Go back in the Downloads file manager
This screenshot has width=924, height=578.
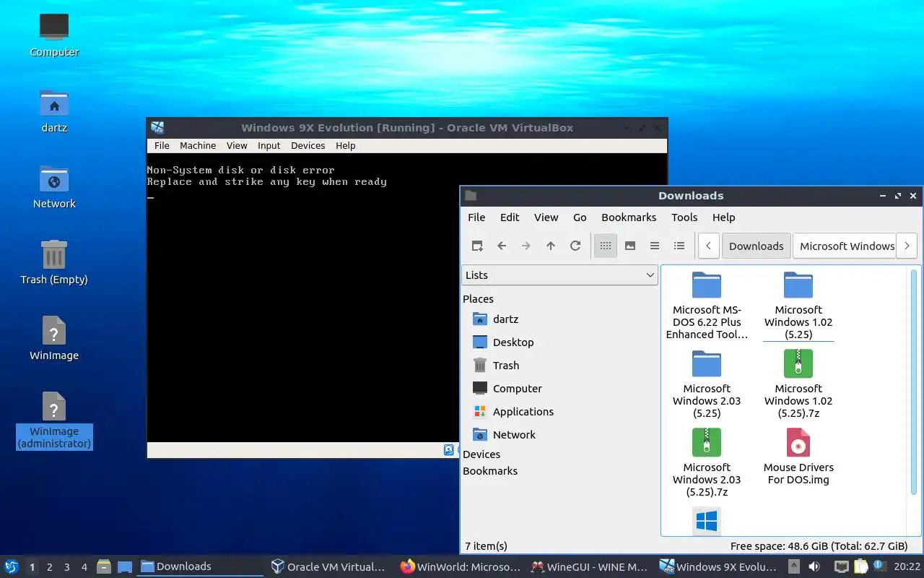pyautogui.click(x=502, y=246)
